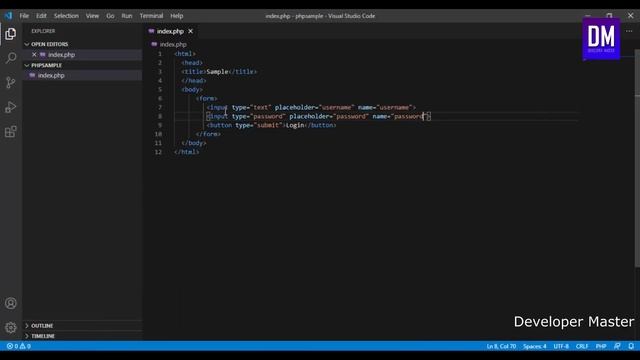Open the Edit menu
The height and width of the screenshot is (360, 640).
coord(41,16)
